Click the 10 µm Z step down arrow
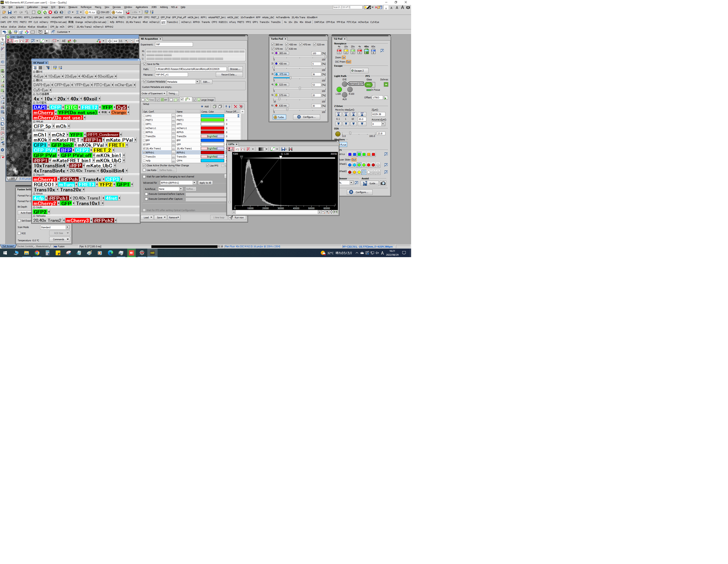 coord(353,124)
